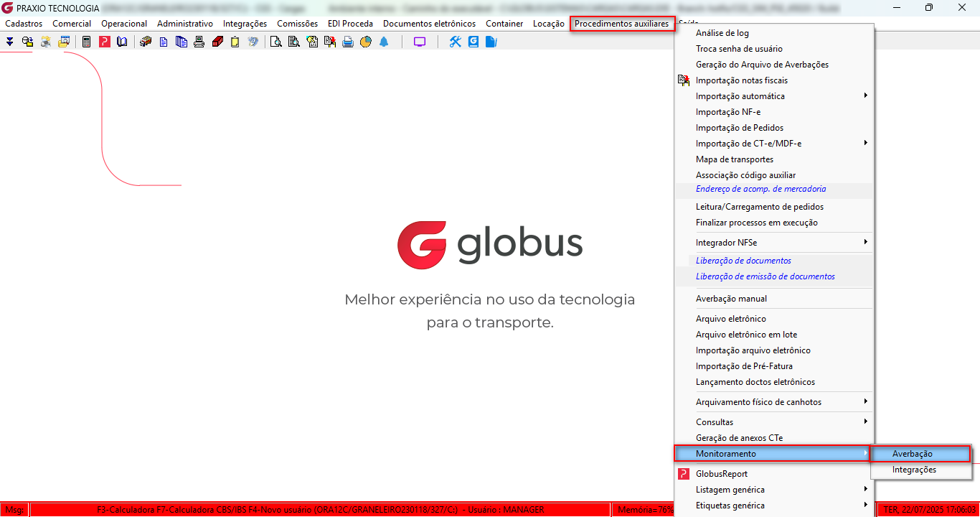This screenshot has height=517, width=980.
Task: Click the computer terminal toolbar icon
Action: [x=199, y=42]
